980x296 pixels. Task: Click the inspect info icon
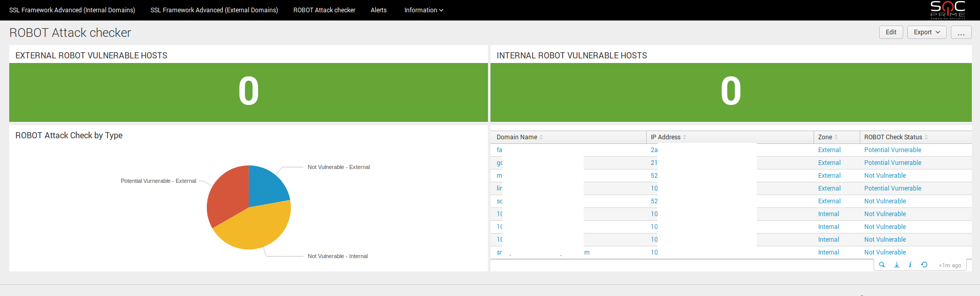[x=910, y=265]
